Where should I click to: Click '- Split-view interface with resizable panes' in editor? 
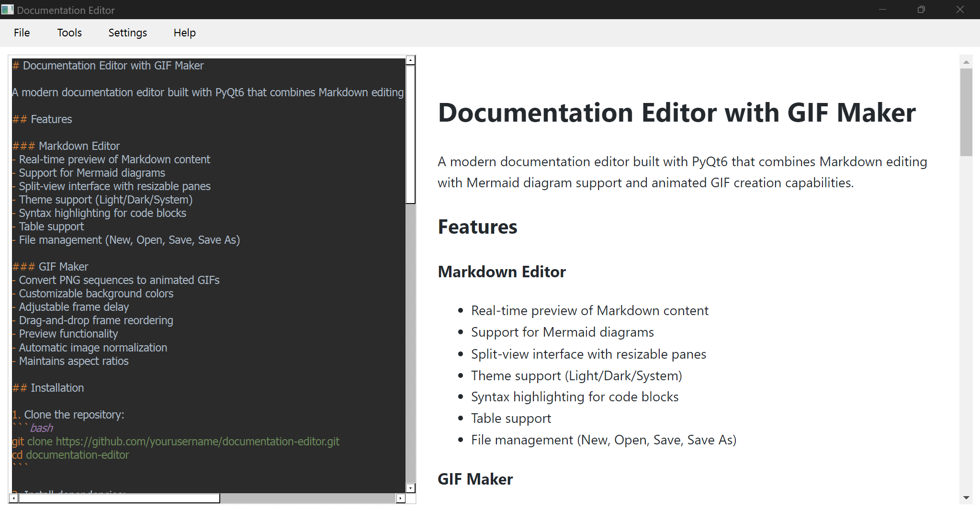(x=112, y=186)
